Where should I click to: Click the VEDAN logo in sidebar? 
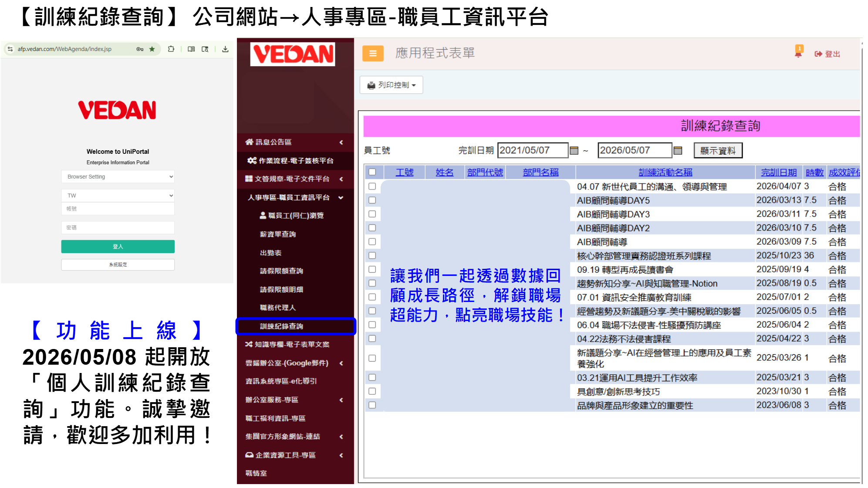(x=292, y=54)
